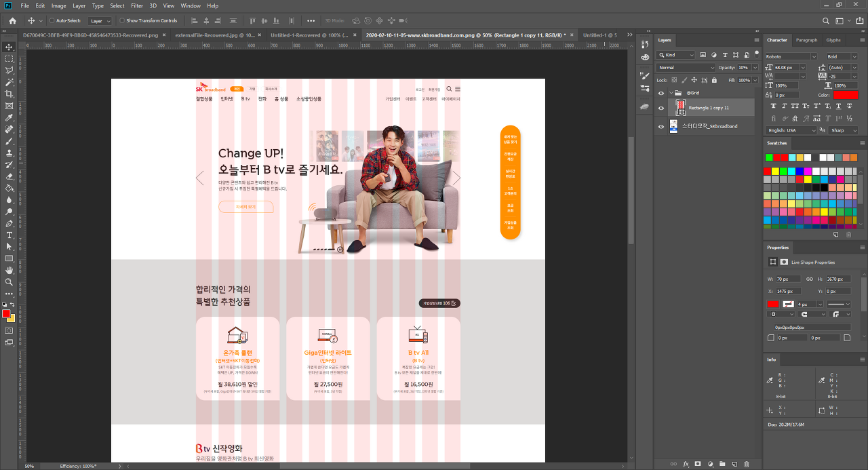This screenshot has height=470, width=868.
Task: Open the Filter menu
Action: 137,5
